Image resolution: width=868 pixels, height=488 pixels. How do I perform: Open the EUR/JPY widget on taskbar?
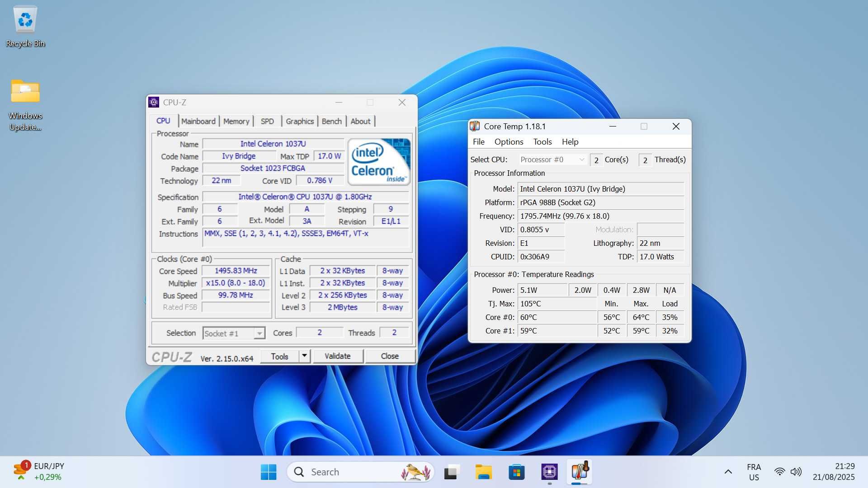point(39,472)
